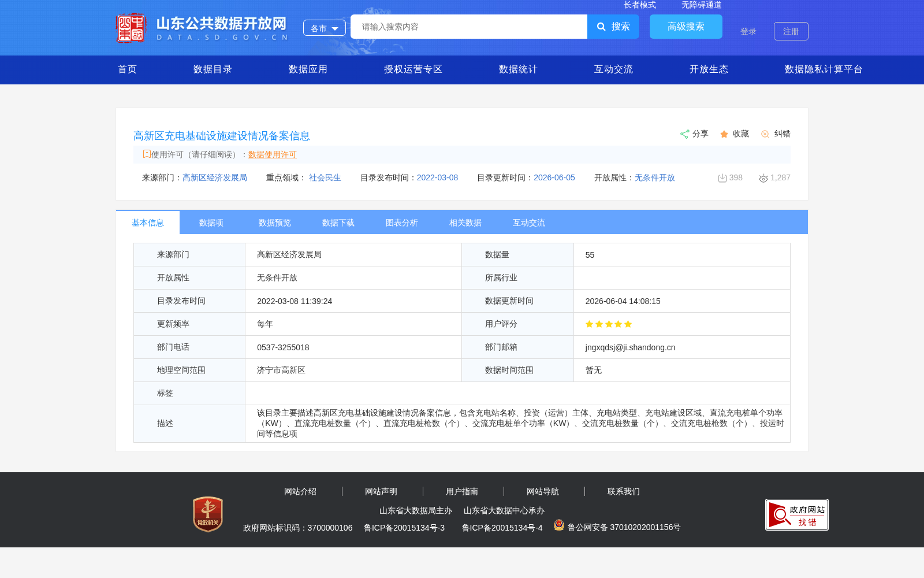
Task: Open 无障碍通道 accessibility channel
Action: pos(702,5)
